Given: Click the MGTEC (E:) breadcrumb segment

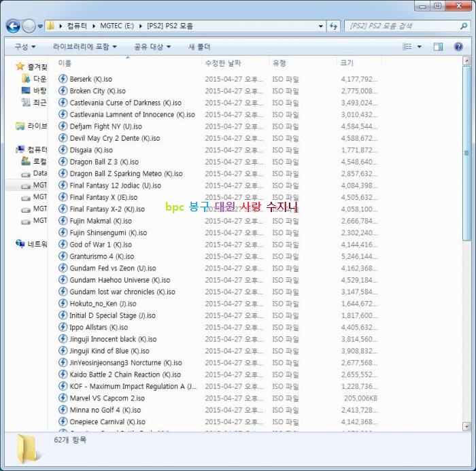Looking at the screenshot, I should coord(117,26).
